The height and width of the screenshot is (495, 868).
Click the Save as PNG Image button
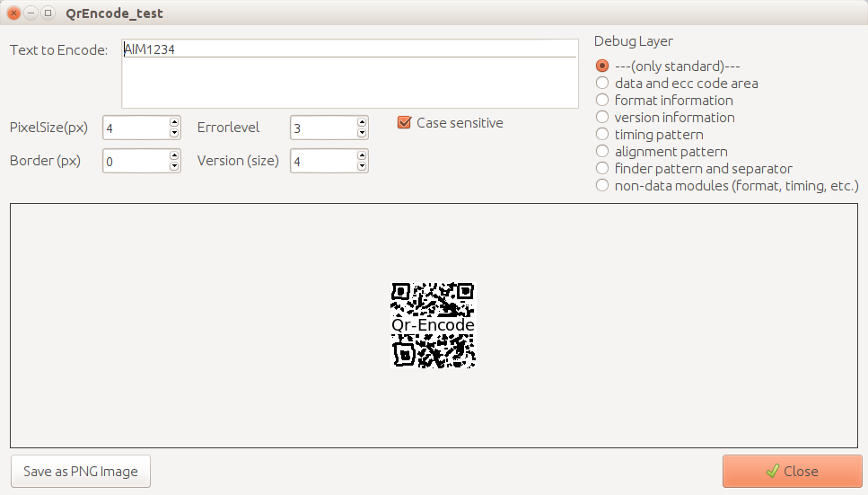pyautogui.click(x=81, y=472)
